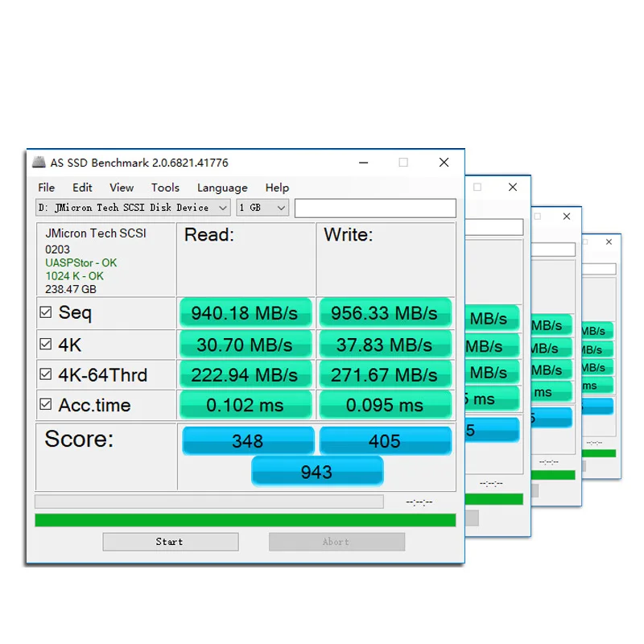Close the rearmost benchmark window
This screenshot has width=644, height=644.
click(609, 242)
